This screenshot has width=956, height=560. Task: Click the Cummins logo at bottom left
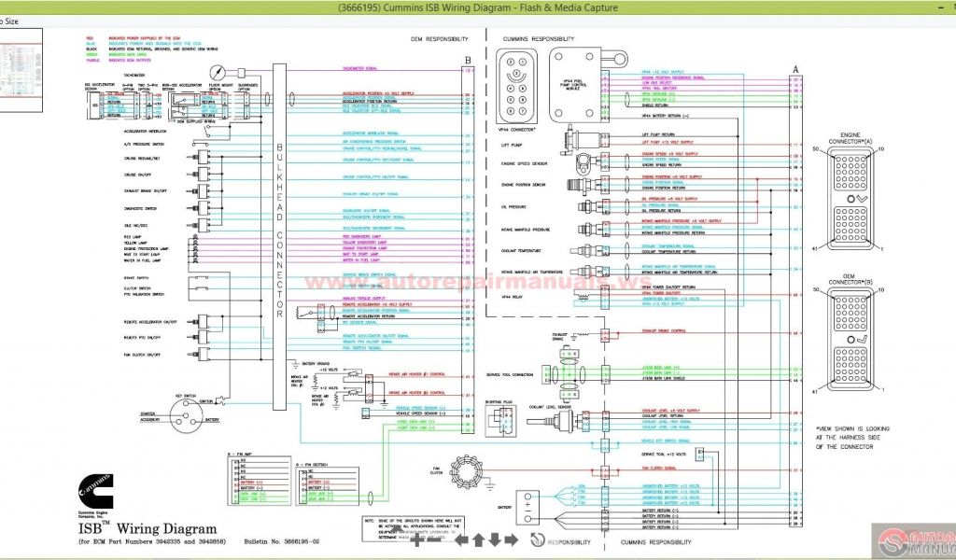[x=91, y=494]
